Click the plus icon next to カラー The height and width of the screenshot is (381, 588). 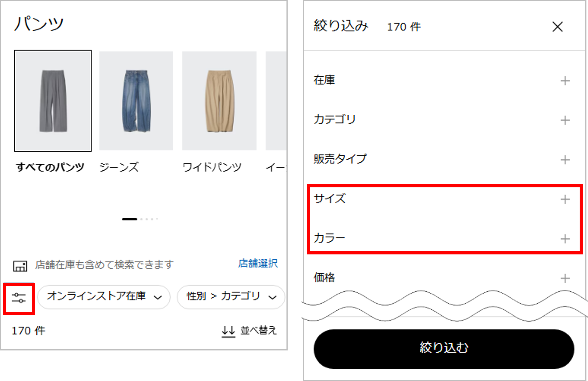click(566, 238)
